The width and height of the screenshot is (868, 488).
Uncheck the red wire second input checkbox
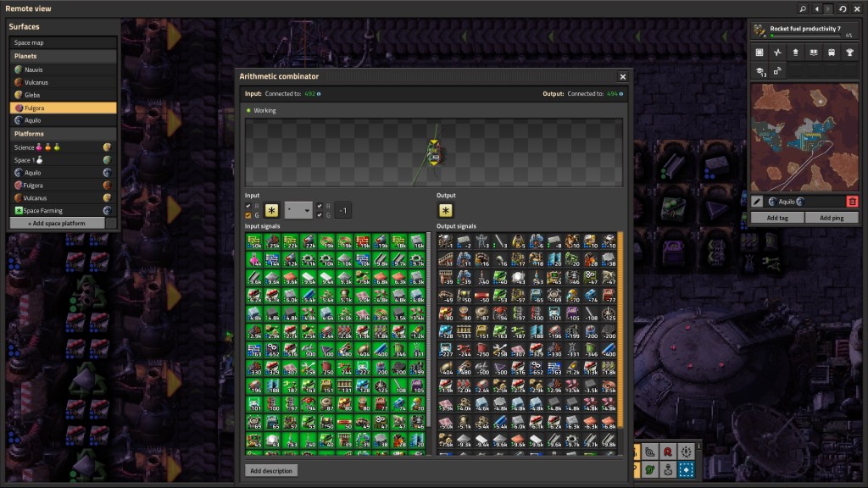[319, 206]
